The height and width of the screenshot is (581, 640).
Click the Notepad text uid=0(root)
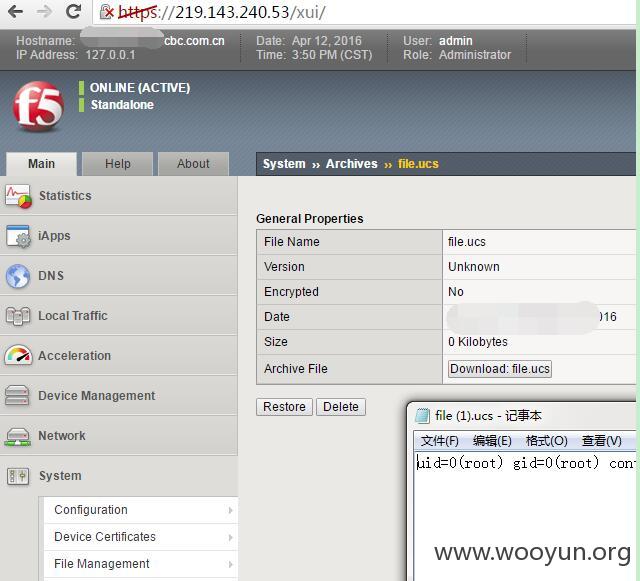[x=460, y=463]
